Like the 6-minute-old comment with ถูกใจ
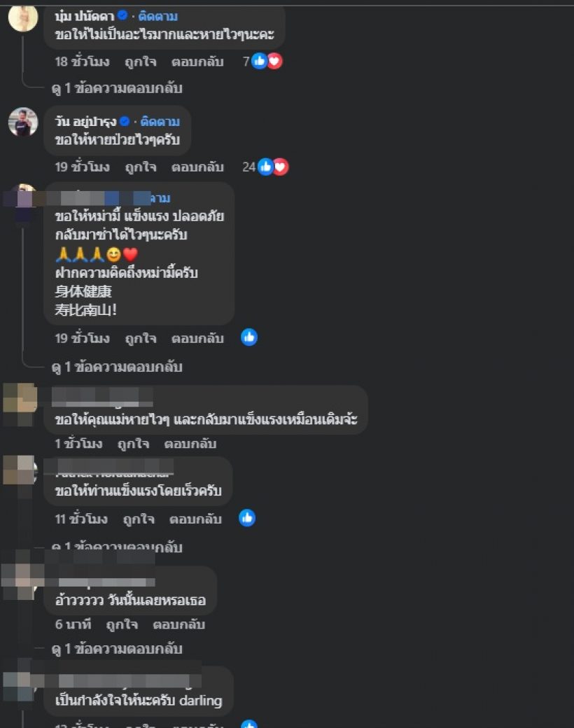The image size is (574, 728). 122,624
